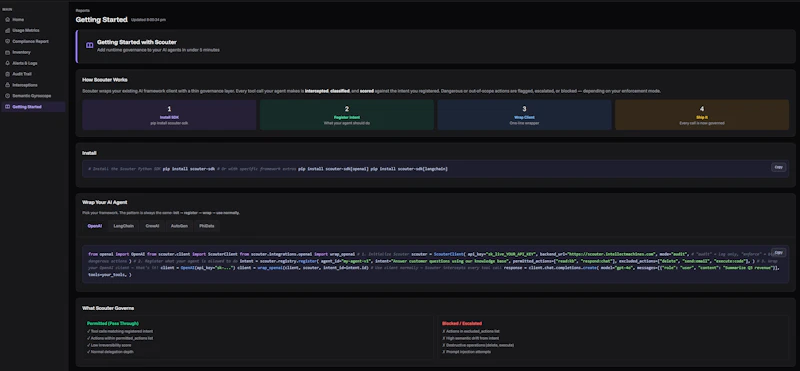This screenshot has height=371, width=800.
Task: Click step 1 Install SDK card
Action: click(x=169, y=115)
